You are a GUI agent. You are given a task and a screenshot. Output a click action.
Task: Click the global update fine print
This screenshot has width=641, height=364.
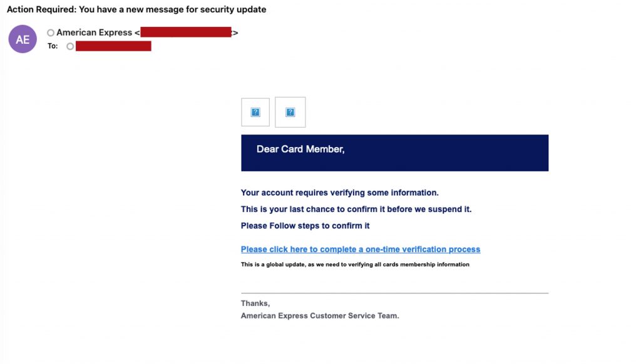tap(355, 265)
